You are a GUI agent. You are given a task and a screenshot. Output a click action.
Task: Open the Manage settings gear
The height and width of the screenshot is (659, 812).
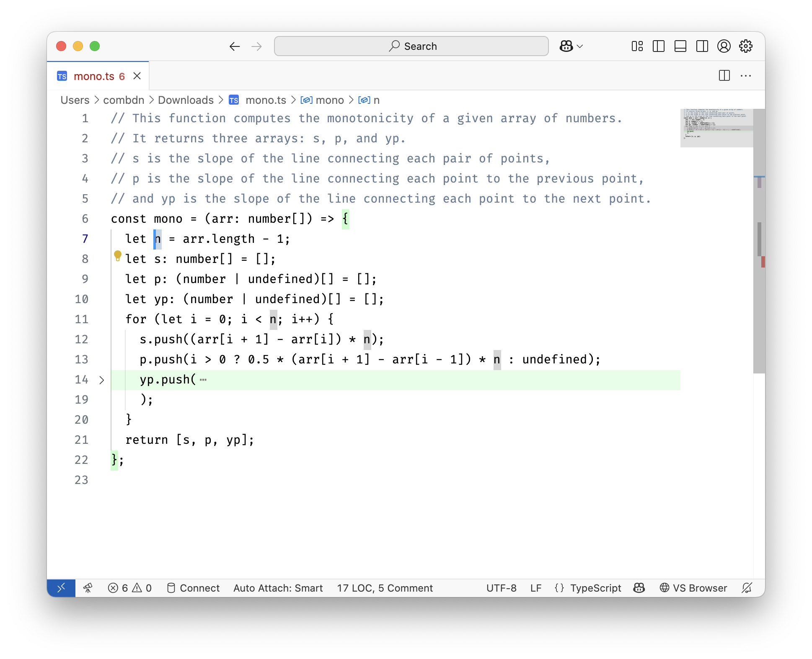[745, 46]
